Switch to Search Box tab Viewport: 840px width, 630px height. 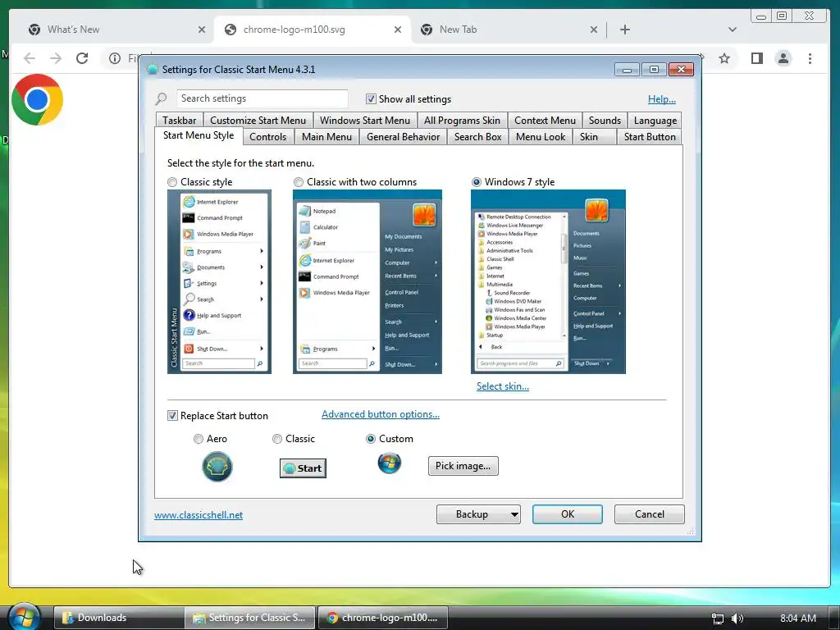[x=478, y=137]
